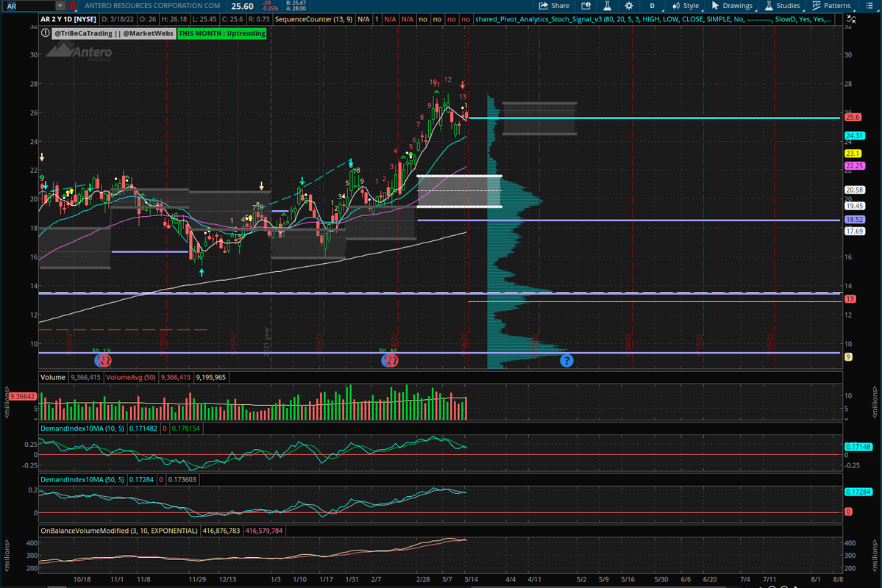Open the calendar clock icon beside Share
The height and width of the screenshot is (588, 882).
point(586,6)
